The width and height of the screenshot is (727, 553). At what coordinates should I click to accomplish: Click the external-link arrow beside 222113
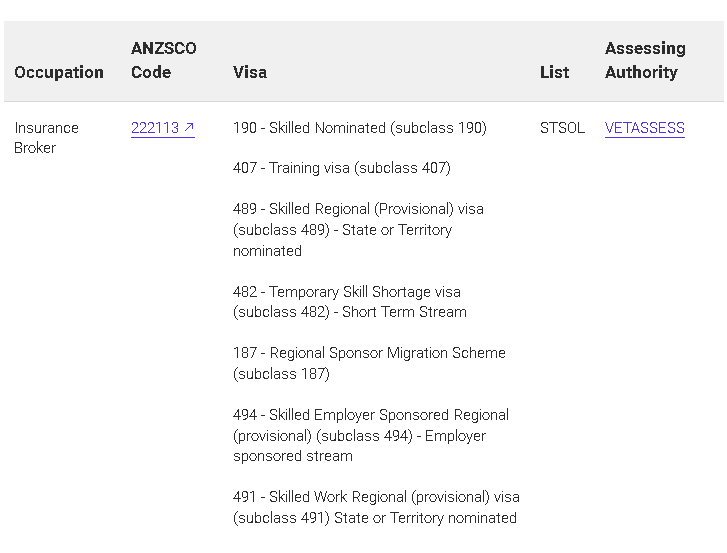pos(189,128)
